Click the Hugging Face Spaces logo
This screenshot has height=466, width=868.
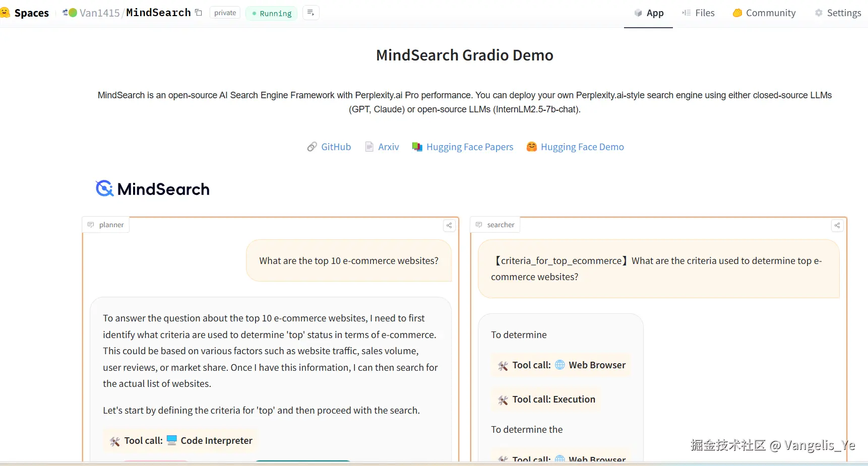click(5, 13)
